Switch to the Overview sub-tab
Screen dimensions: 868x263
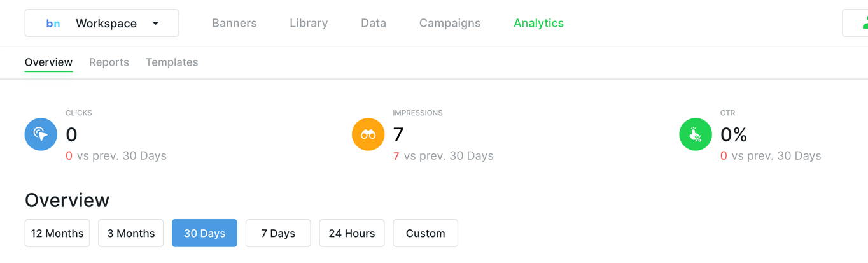coord(48,62)
